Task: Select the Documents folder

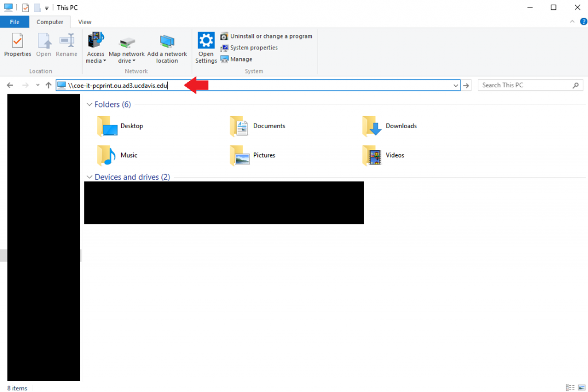Action: (258, 126)
